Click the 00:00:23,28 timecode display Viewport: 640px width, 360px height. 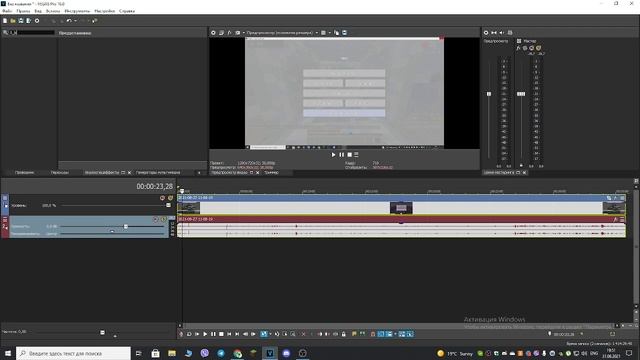pos(154,187)
